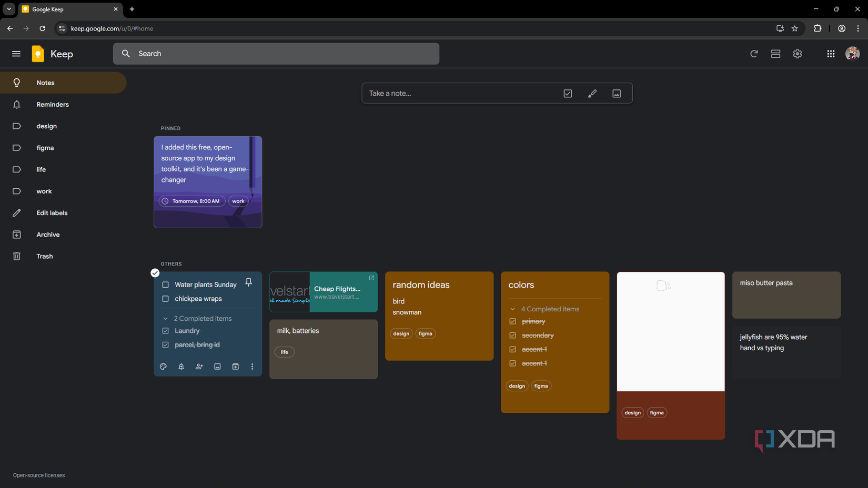Collapse 2 Completed items in Water plants note
Viewport: 868px width, 488px height.
165,318
